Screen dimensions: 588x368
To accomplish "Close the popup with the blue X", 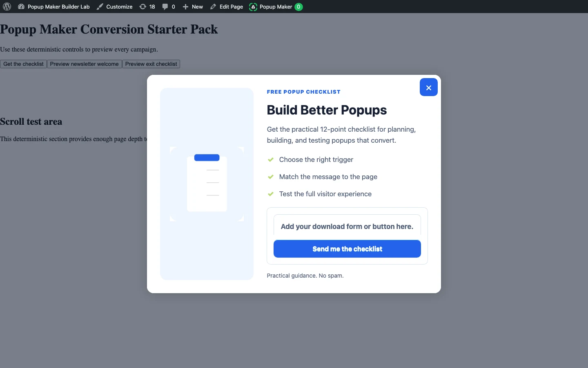I will [x=429, y=87].
